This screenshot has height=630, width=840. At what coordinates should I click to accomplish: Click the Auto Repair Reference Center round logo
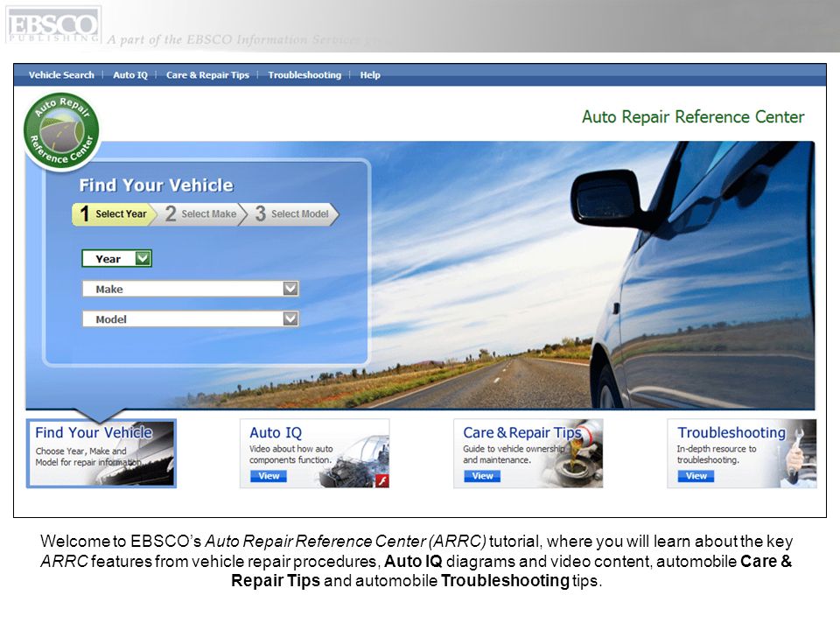point(61,130)
